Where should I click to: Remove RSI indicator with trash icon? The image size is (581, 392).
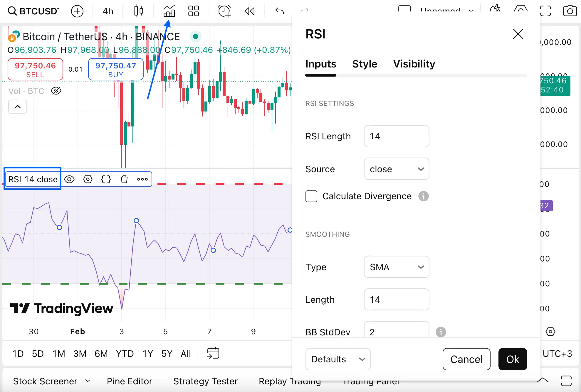124,179
